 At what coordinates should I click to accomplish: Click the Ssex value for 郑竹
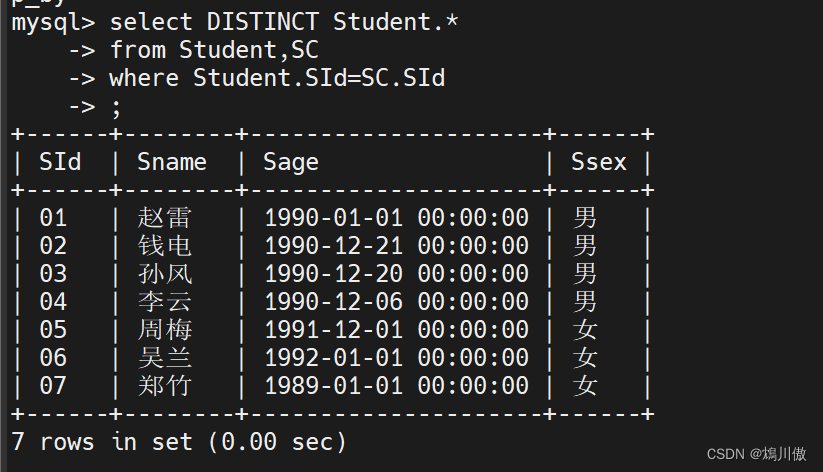click(585, 385)
